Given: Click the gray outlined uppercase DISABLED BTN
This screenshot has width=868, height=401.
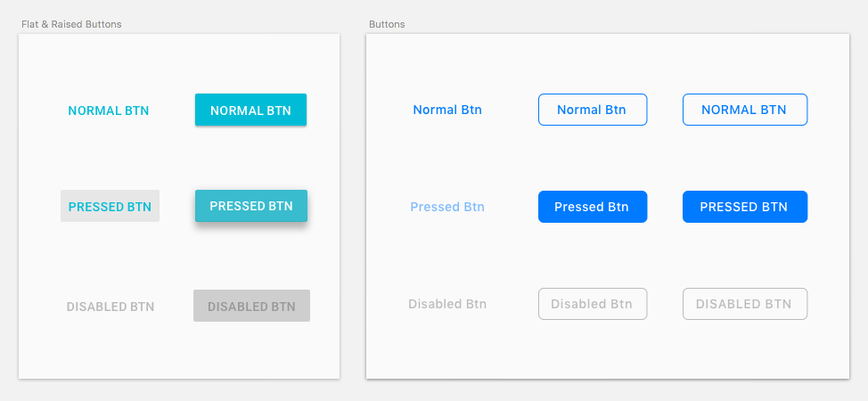Looking at the screenshot, I should pos(744,304).
